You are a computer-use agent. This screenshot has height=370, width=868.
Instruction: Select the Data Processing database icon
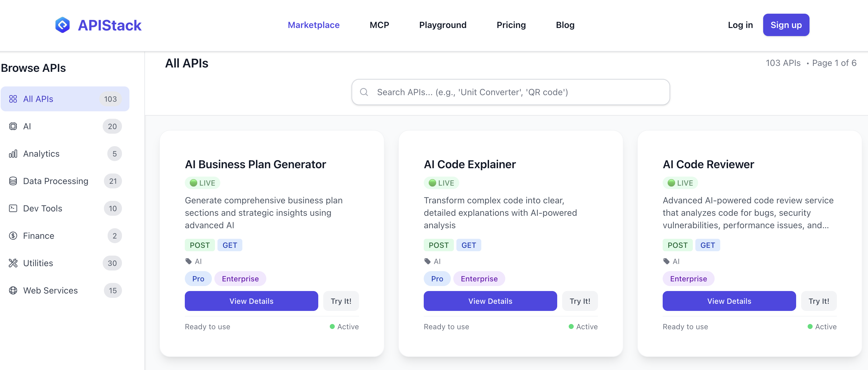[13, 181]
